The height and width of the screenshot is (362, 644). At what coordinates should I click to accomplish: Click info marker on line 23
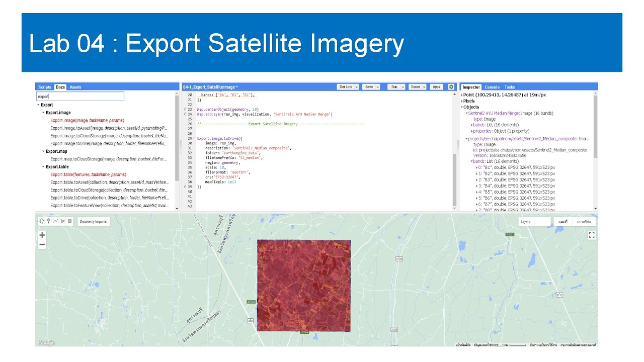pos(185,109)
